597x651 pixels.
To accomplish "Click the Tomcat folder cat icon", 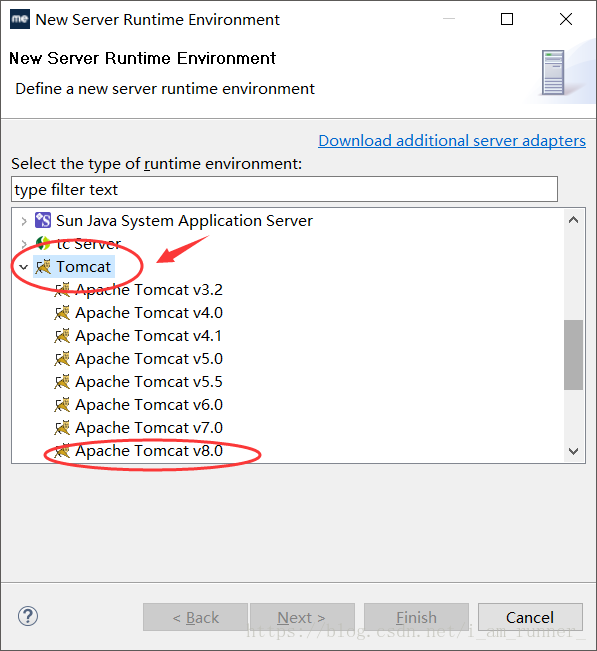I will [43, 267].
